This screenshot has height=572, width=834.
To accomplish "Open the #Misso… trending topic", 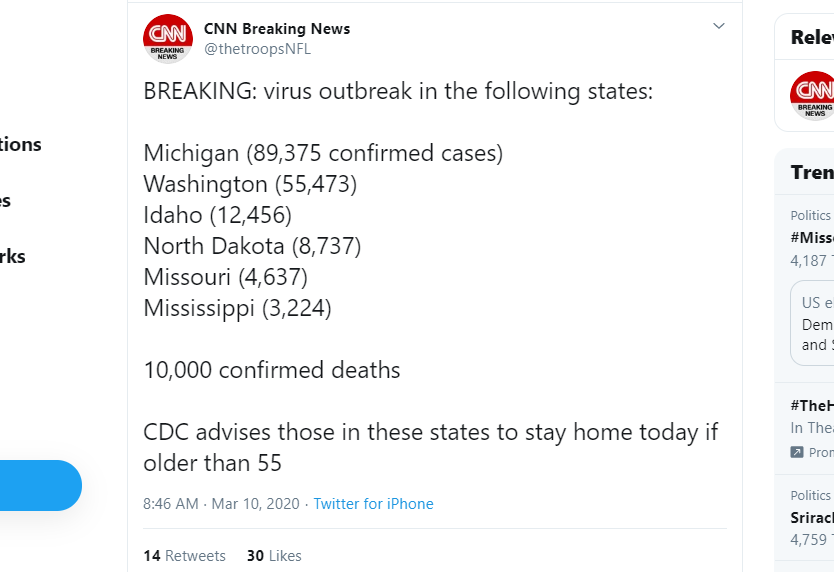I will (811, 237).
